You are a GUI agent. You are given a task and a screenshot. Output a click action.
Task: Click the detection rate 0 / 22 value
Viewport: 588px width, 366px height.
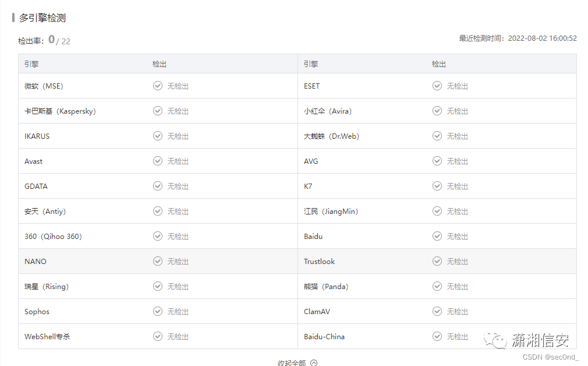pos(59,40)
